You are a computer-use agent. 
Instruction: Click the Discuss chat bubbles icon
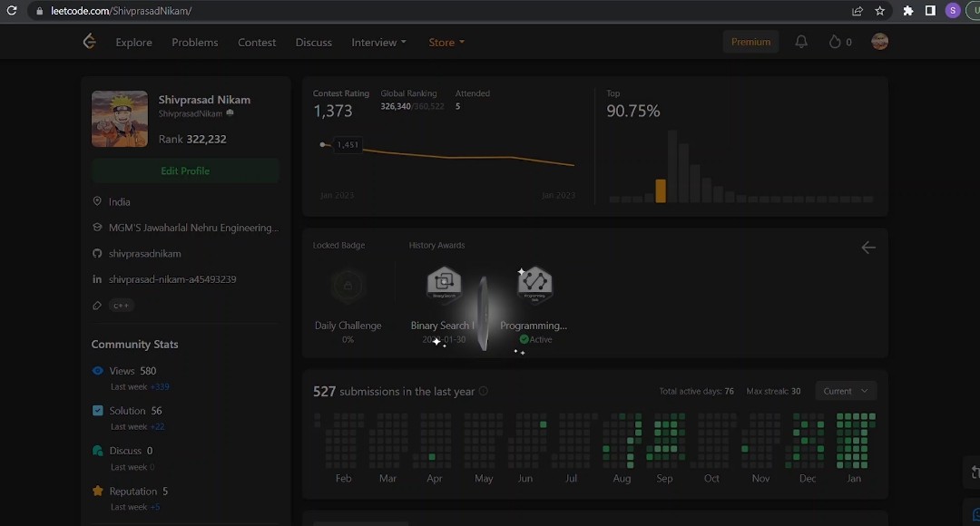coord(97,451)
